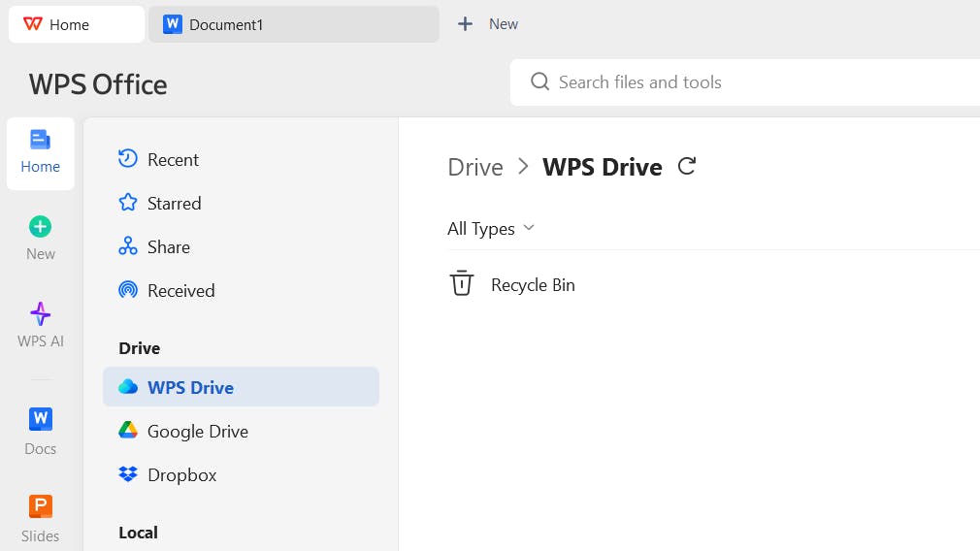Click the Writer icon on Document1 tab
Image resolution: width=980 pixels, height=551 pixels.
(173, 24)
